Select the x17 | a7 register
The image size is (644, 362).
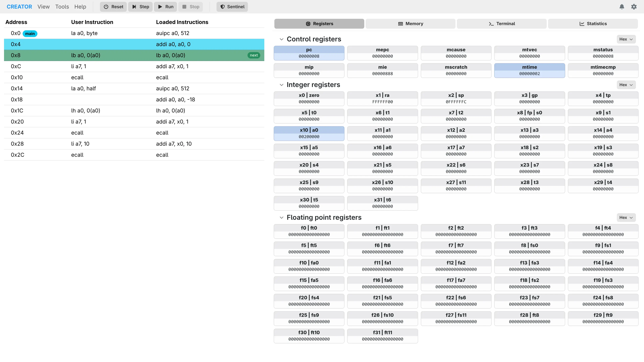(x=456, y=151)
